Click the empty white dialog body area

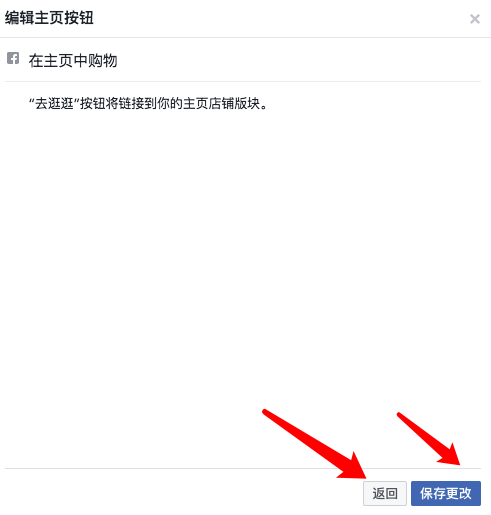[x=200, y=267]
